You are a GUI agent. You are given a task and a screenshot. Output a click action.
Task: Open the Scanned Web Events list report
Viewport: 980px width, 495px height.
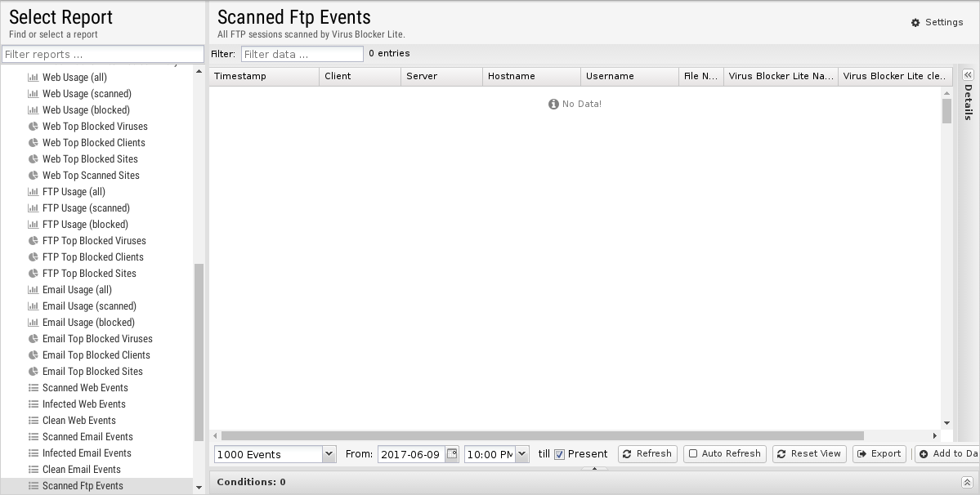pos(85,388)
